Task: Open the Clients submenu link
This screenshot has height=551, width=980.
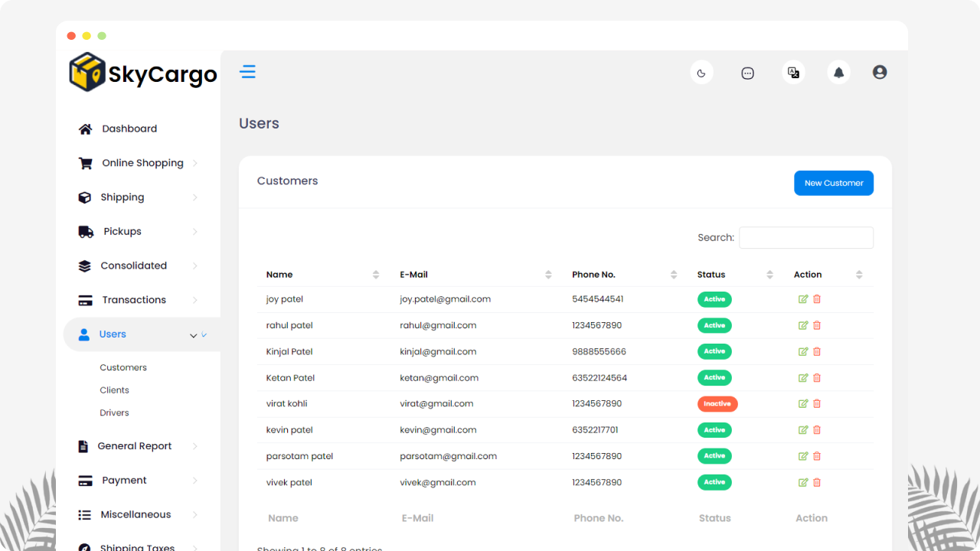Action: coord(114,390)
